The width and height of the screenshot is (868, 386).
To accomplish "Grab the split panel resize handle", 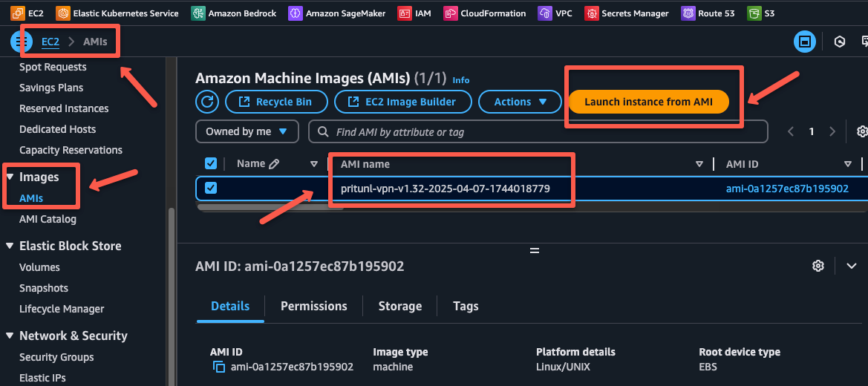I will click(534, 250).
